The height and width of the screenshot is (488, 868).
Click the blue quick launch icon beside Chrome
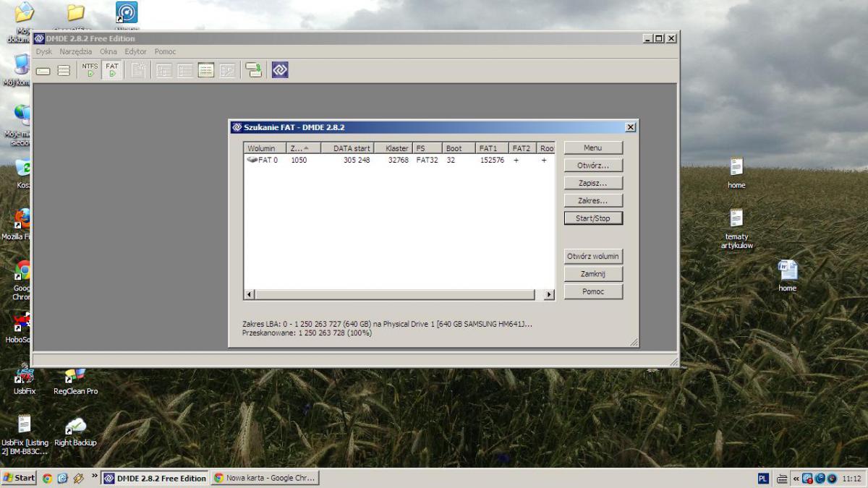(62, 478)
